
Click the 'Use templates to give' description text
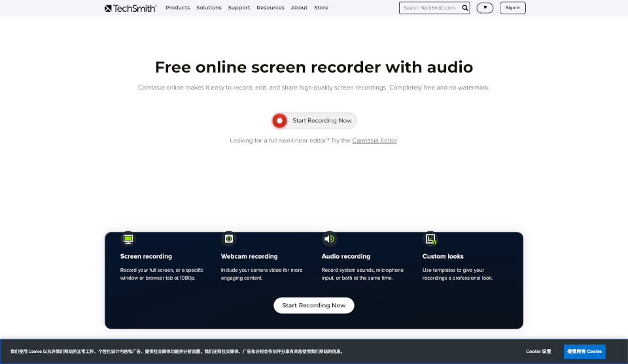click(457, 274)
